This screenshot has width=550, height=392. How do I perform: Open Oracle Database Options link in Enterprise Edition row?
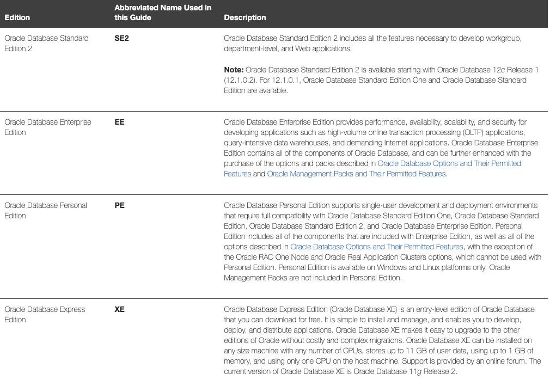coord(449,164)
